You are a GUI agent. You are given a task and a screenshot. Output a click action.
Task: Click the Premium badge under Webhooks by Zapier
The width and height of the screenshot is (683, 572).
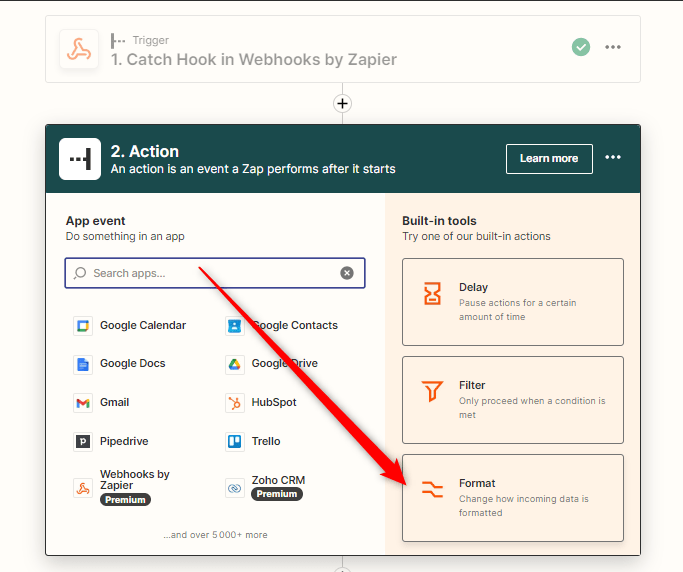[x=125, y=500]
